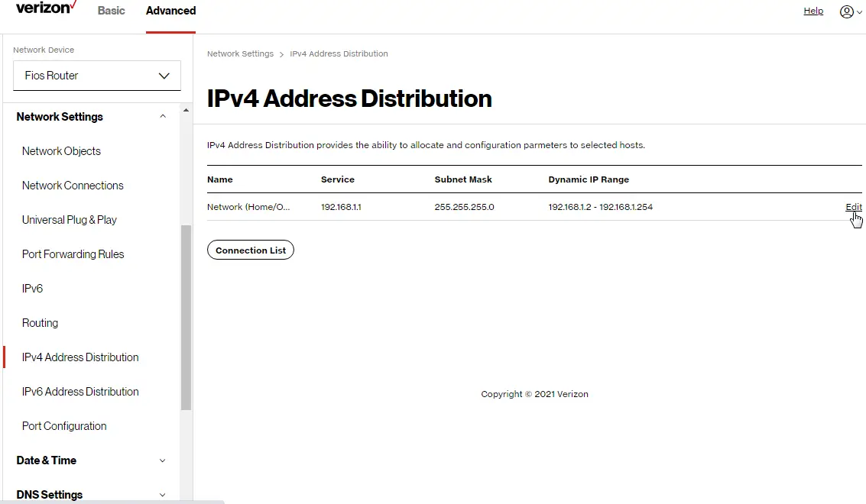Open IPv6 settings from the sidebar

point(32,288)
